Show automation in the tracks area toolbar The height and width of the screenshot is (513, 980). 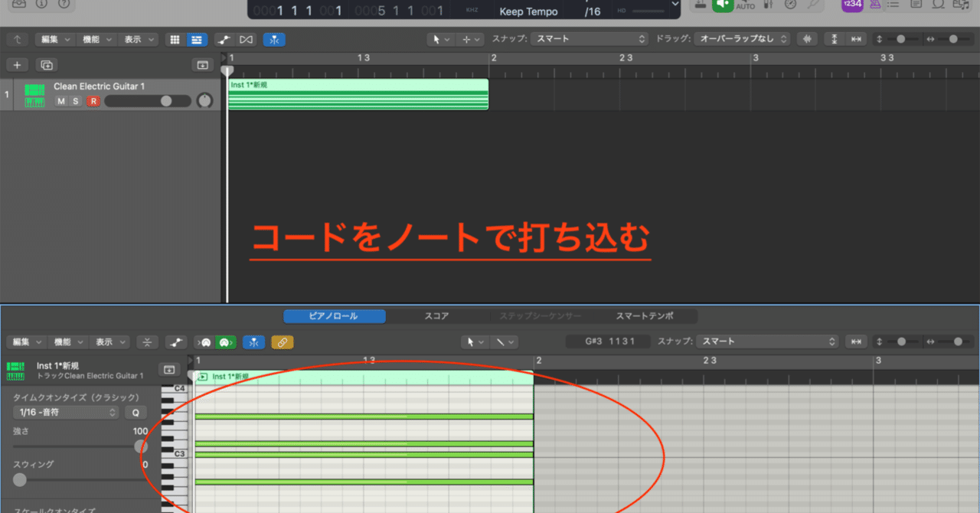[223, 39]
